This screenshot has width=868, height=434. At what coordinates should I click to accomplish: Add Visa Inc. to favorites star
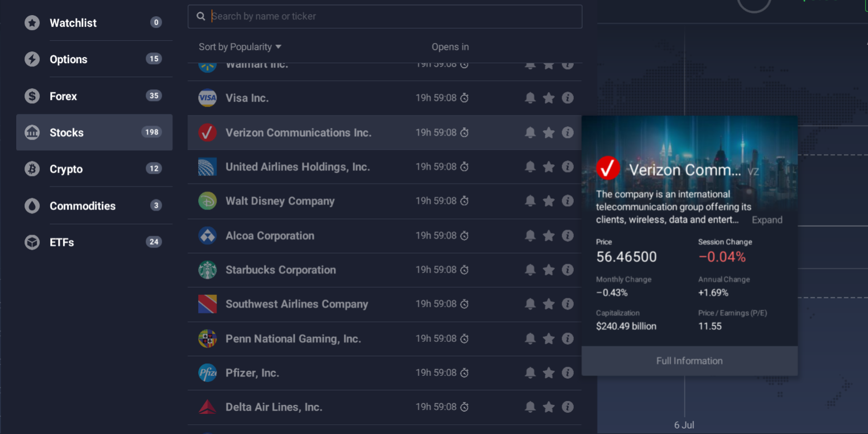pyautogui.click(x=549, y=98)
